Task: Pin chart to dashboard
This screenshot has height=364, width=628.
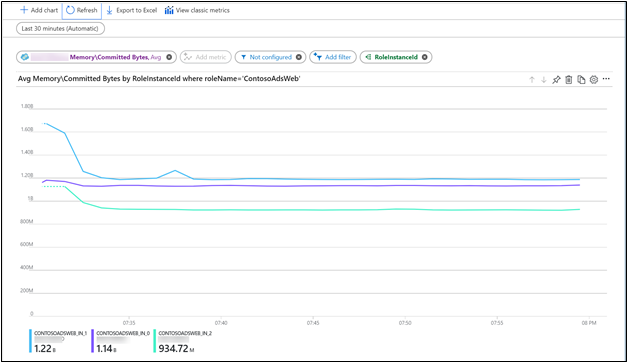Action: pyautogui.click(x=556, y=80)
